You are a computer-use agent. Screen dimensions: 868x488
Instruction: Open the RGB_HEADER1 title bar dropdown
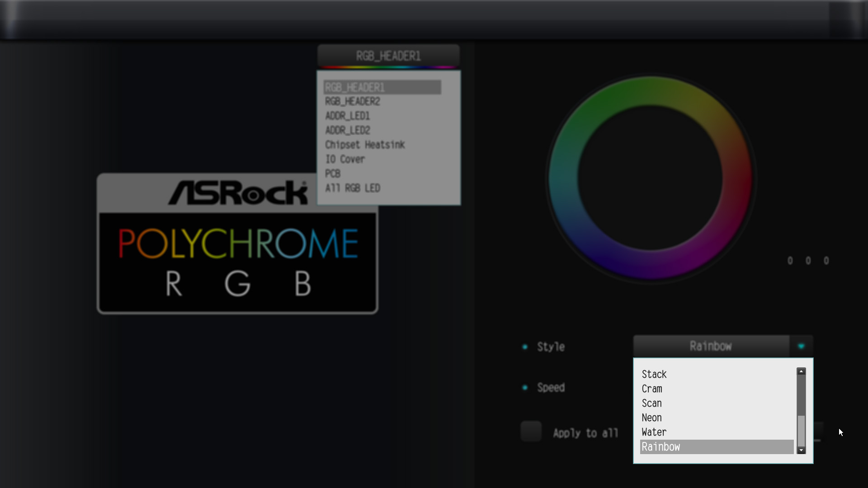(388, 56)
